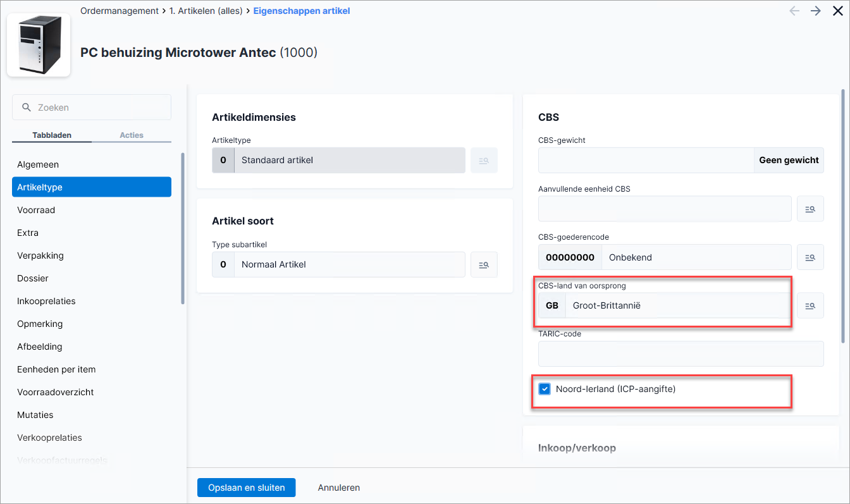Open lookup for Aanvullende eenheid CBS
The height and width of the screenshot is (504, 850).
[810, 209]
